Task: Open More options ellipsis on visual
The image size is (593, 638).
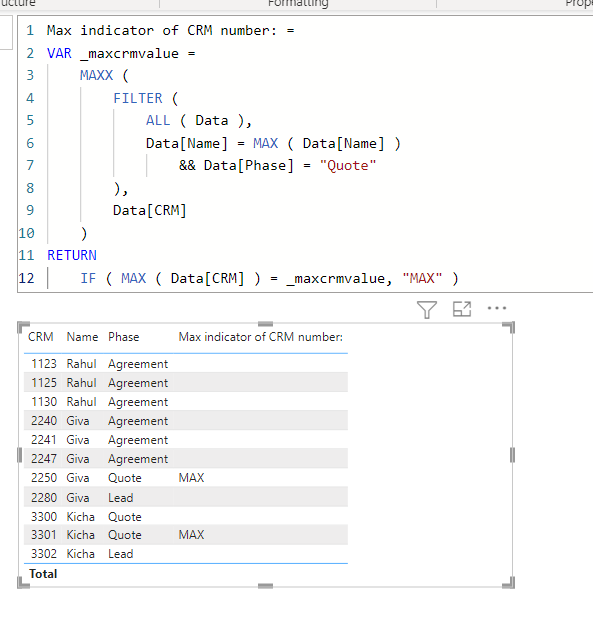Action: (x=497, y=308)
